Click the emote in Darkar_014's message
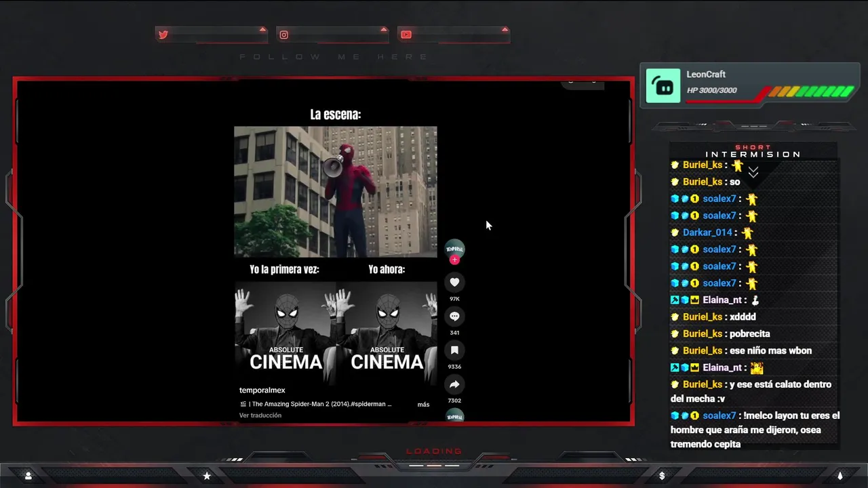 click(x=747, y=232)
